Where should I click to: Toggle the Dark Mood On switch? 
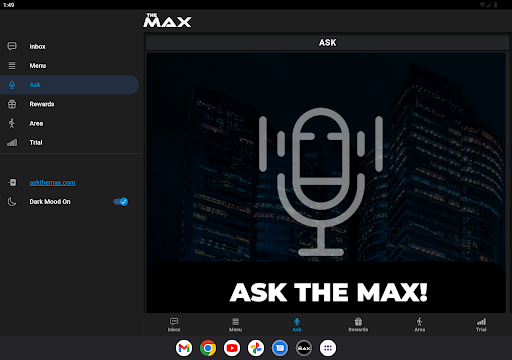[120, 202]
